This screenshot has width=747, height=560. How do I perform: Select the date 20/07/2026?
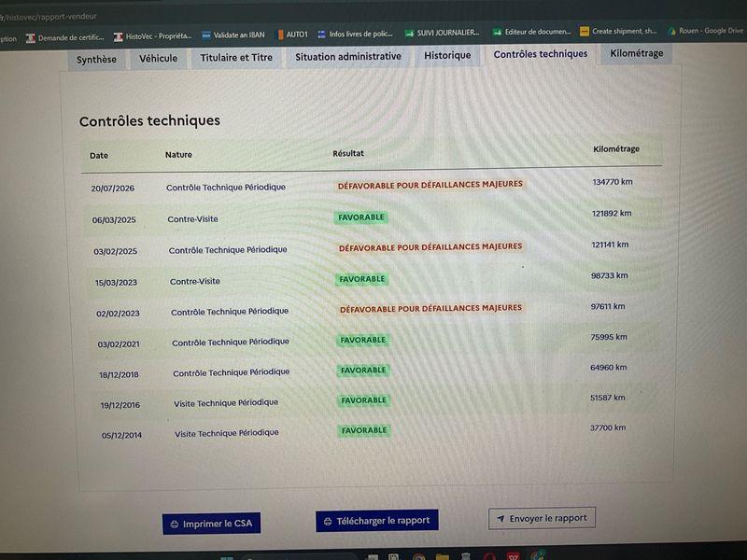113,189
